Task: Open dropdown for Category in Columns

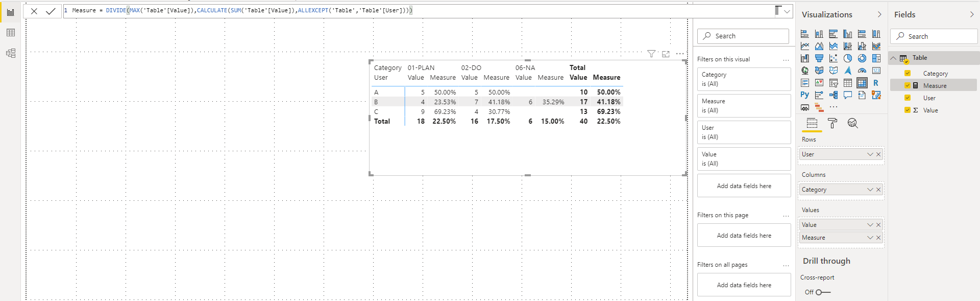Action: [870, 190]
